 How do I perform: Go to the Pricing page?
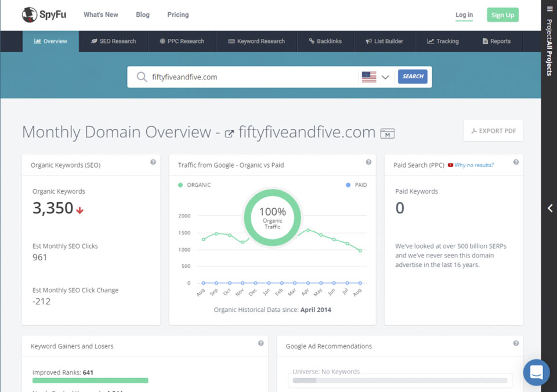pos(178,14)
